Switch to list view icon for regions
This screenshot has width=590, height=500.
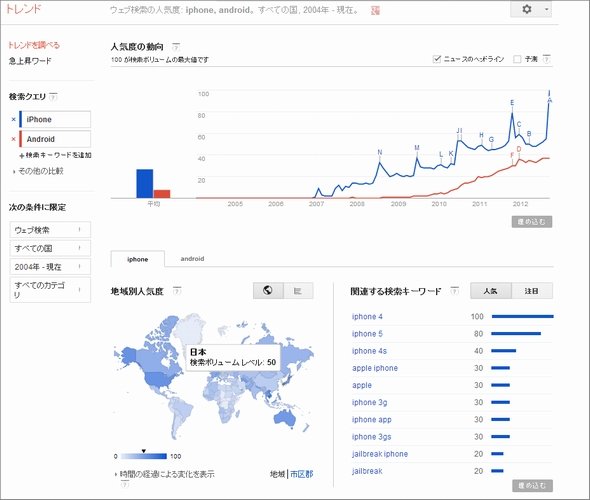[x=298, y=290]
